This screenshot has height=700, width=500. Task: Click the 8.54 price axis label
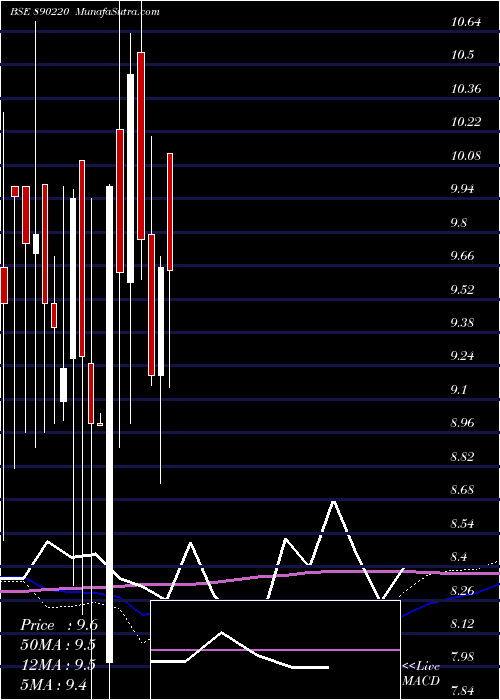click(x=462, y=523)
